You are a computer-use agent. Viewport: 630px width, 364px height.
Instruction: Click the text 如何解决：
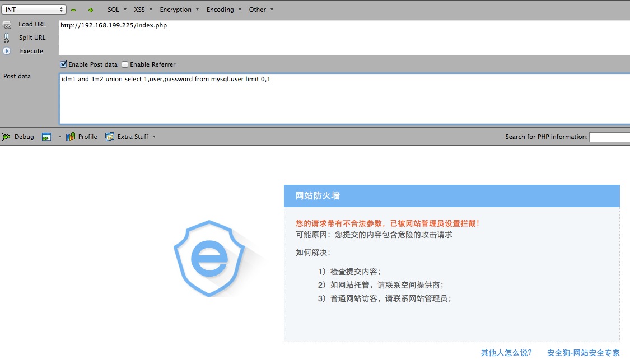[x=313, y=253]
